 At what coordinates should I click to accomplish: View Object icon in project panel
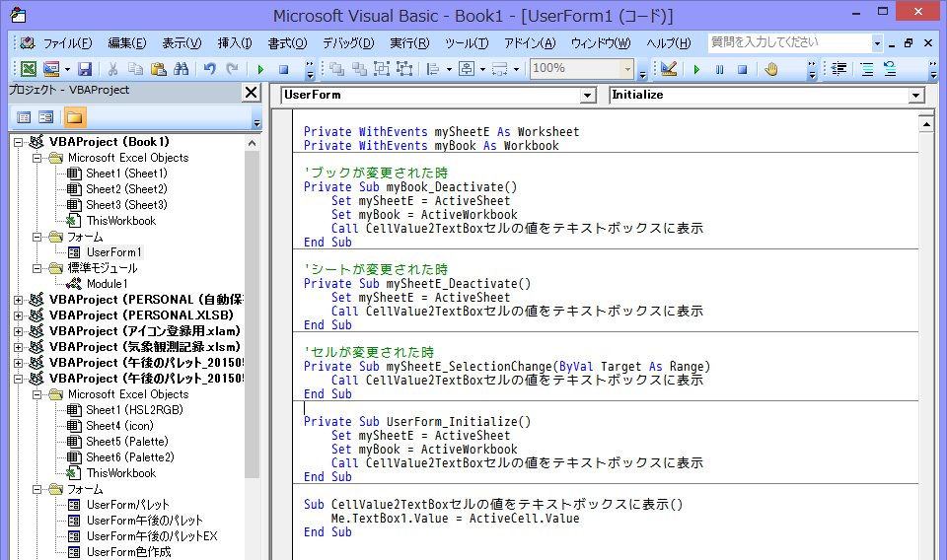46,117
